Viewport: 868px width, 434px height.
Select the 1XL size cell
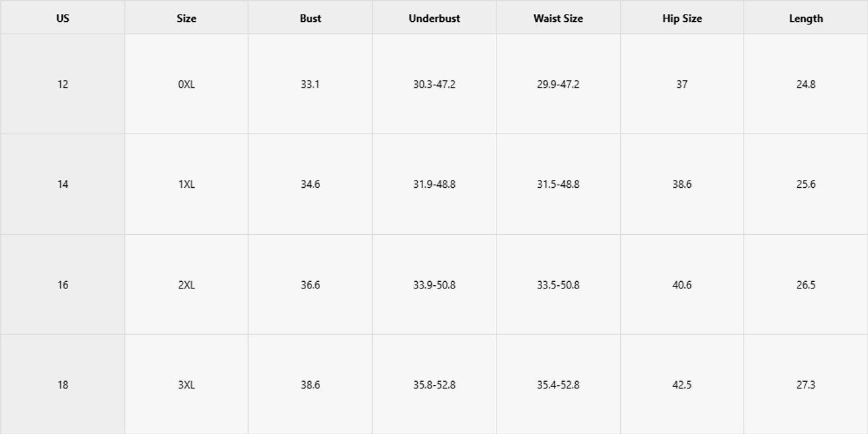(186, 185)
